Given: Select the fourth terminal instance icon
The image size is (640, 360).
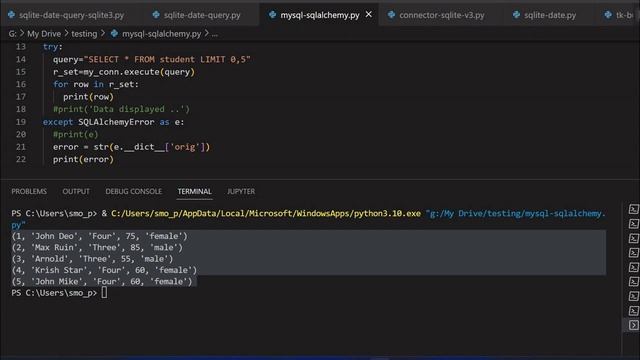Looking at the screenshot, I should coord(633,253).
